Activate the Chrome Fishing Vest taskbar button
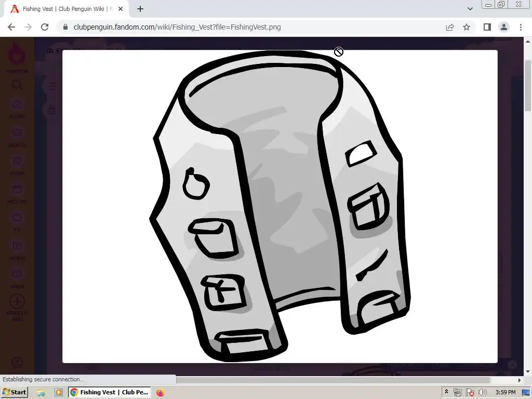The image size is (532, 399). coord(110,392)
